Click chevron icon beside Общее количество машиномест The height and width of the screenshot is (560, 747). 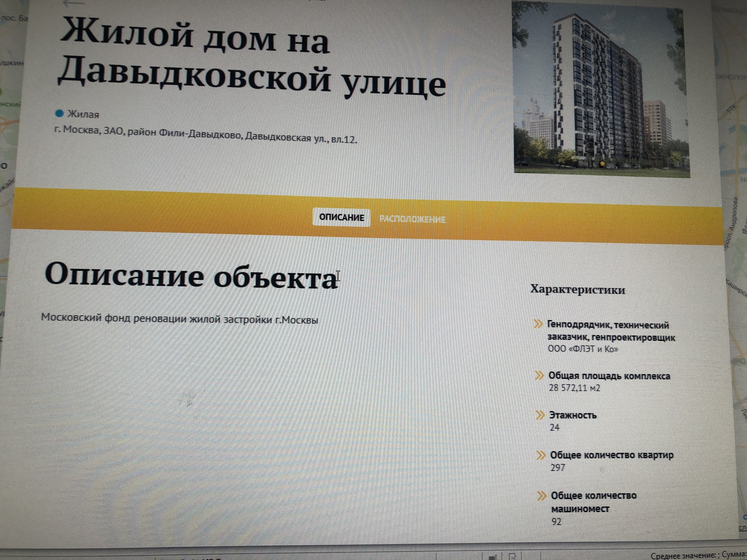click(x=542, y=496)
